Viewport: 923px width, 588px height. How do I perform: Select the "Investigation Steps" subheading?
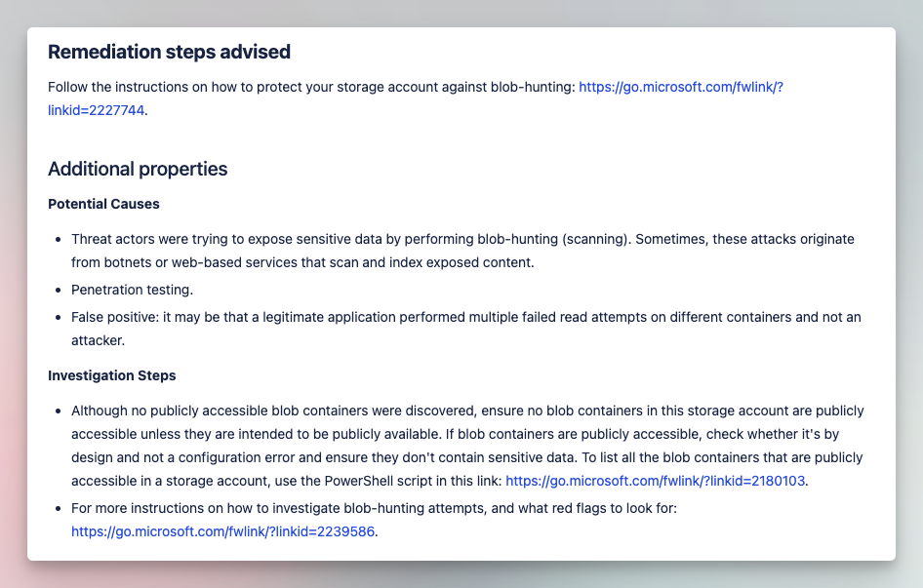pyautogui.click(x=112, y=375)
